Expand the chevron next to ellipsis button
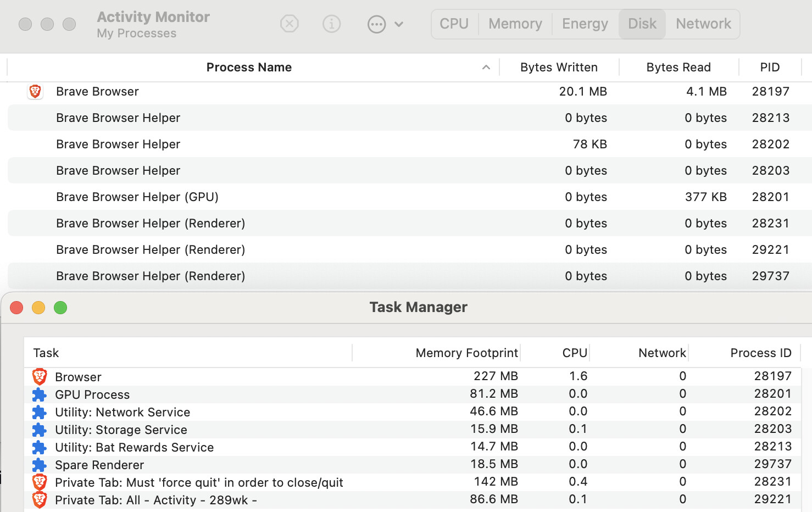812x512 pixels. 399,24
